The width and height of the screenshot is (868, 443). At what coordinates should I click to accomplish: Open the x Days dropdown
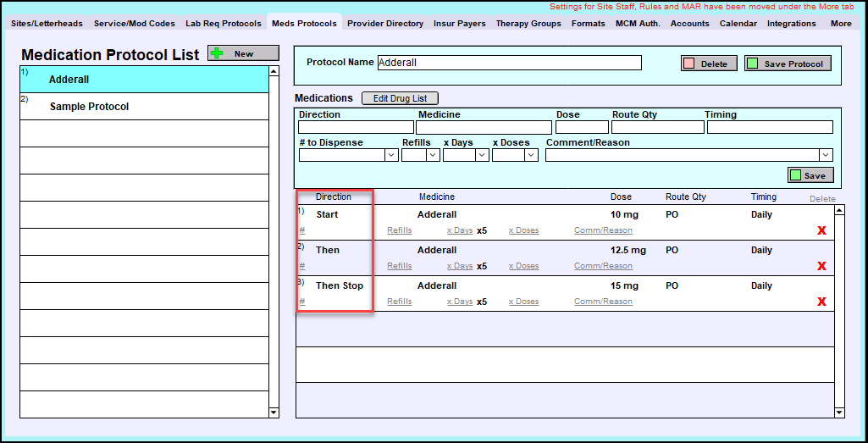point(482,155)
